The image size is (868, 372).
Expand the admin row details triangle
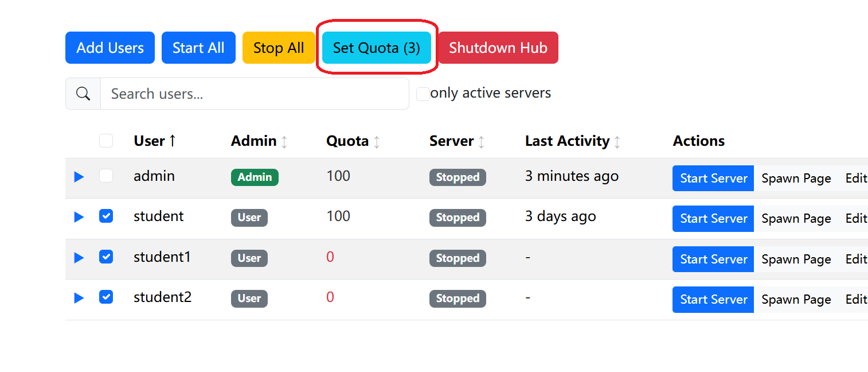point(79,177)
